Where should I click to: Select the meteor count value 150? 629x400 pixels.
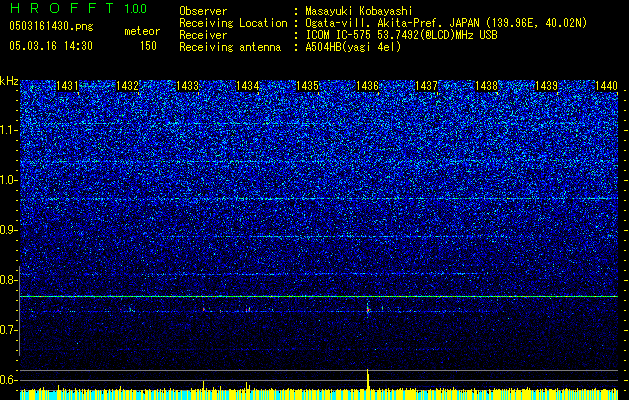tap(148, 46)
